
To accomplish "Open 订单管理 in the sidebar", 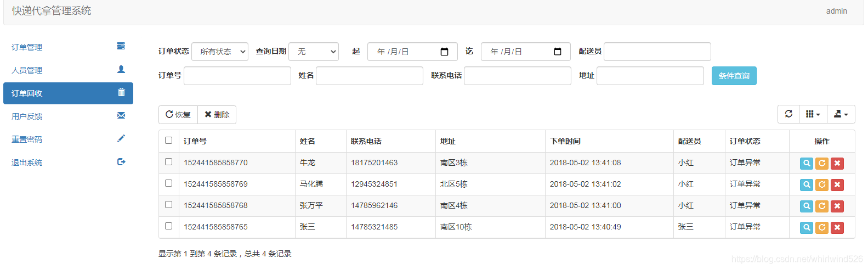I will [27, 47].
